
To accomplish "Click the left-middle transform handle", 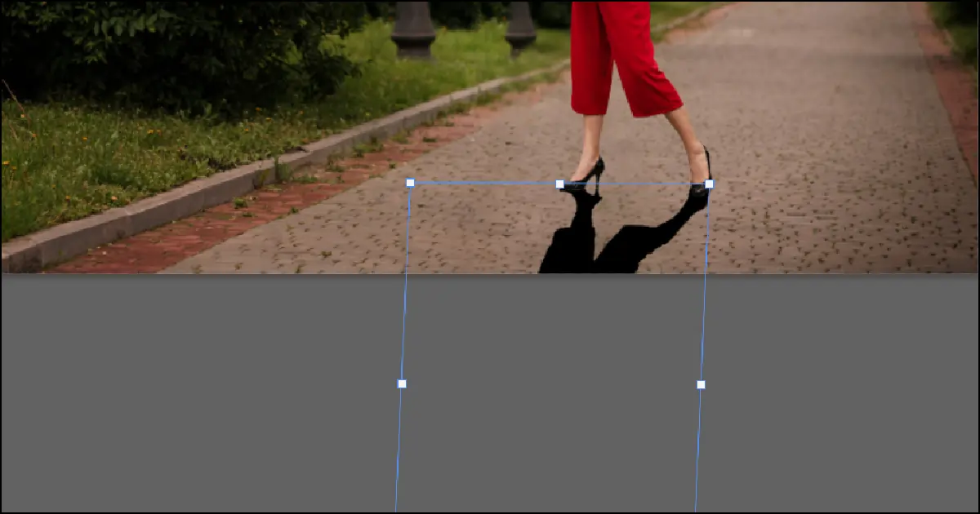I will 401,380.
